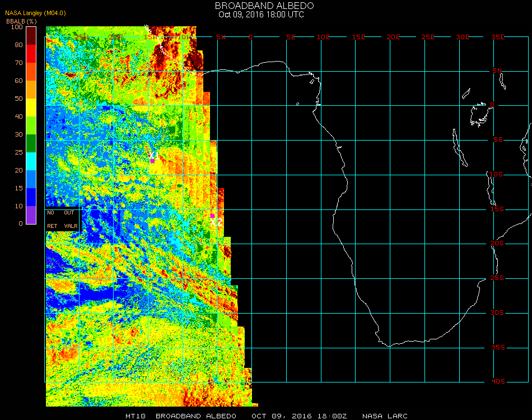Click the dark maroon 80-100 legend swatch
This screenshot has height=420, width=532.
click(x=31, y=36)
